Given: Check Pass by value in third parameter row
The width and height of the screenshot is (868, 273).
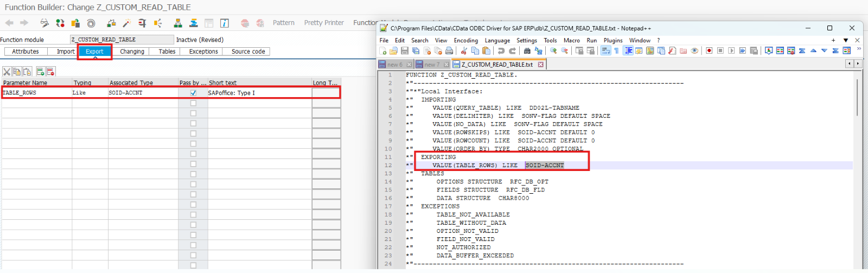Looking at the screenshot, I should tap(193, 113).
